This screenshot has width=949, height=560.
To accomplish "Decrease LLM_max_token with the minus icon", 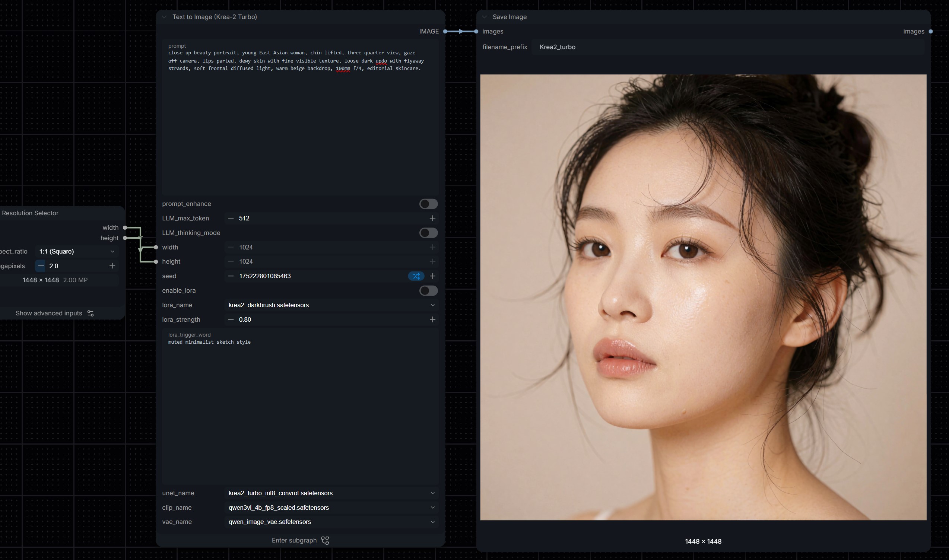I will click(x=231, y=219).
